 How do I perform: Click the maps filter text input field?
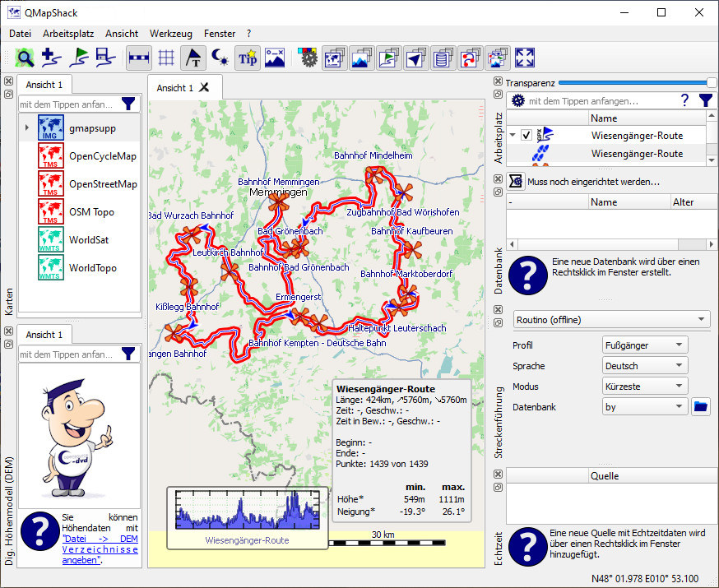[68, 104]
